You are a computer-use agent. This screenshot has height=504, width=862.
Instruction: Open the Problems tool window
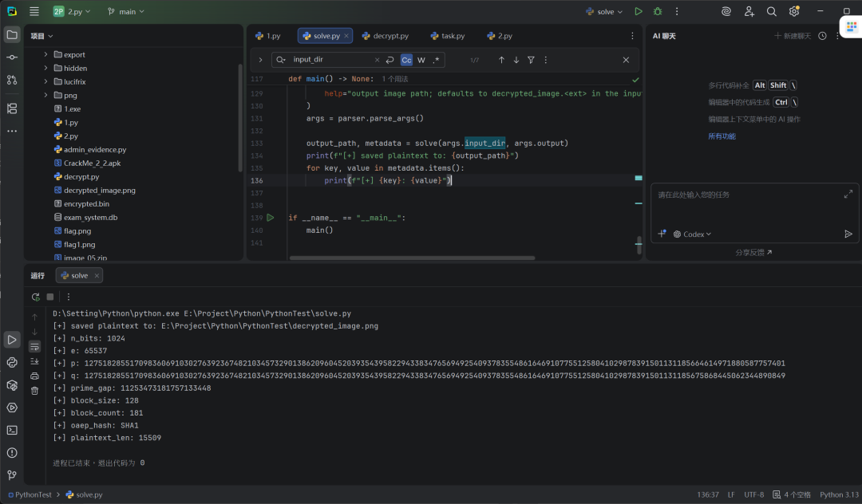pyautogui.click(x=11, y=453)
